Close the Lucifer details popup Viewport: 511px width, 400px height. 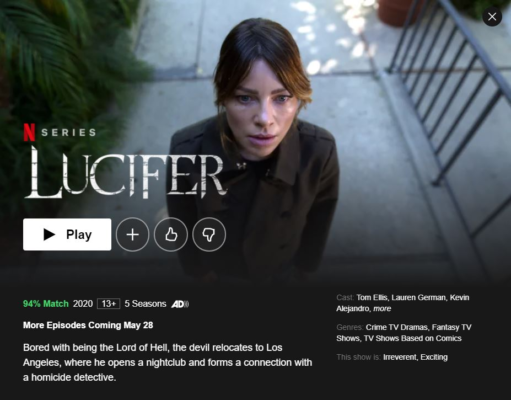tap(492, 16)
